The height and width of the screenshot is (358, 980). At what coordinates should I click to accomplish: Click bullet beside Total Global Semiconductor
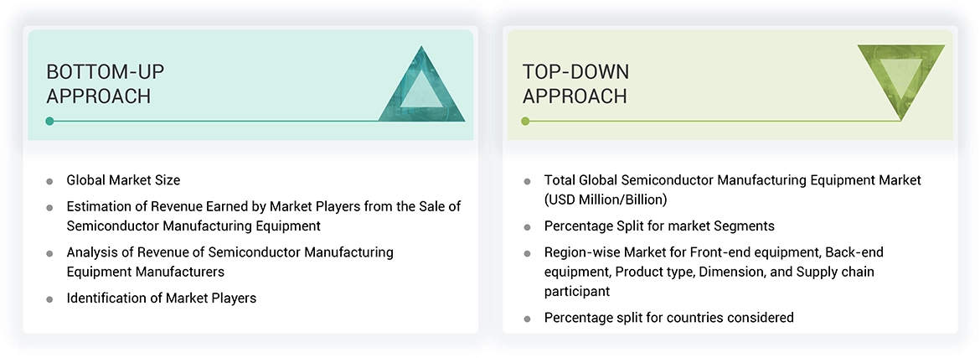pyautogui.click(x=527, y=181)
